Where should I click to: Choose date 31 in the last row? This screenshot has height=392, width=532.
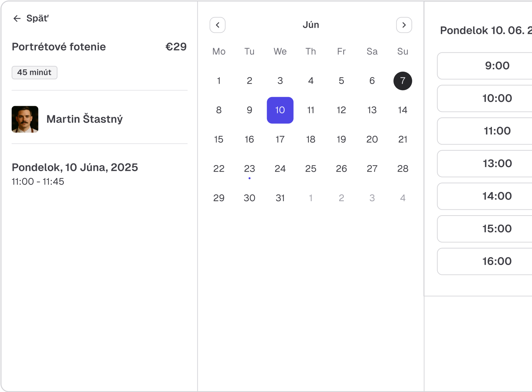click(280, 198)
